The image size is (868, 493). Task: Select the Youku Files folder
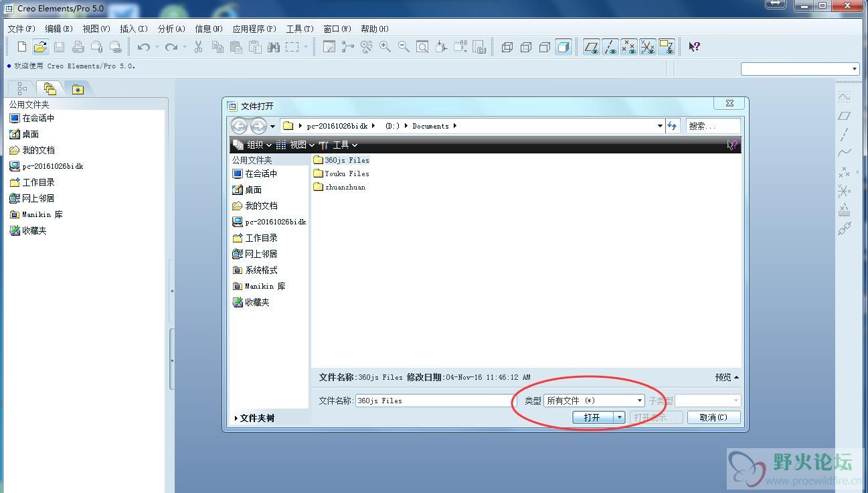[341, 173]
